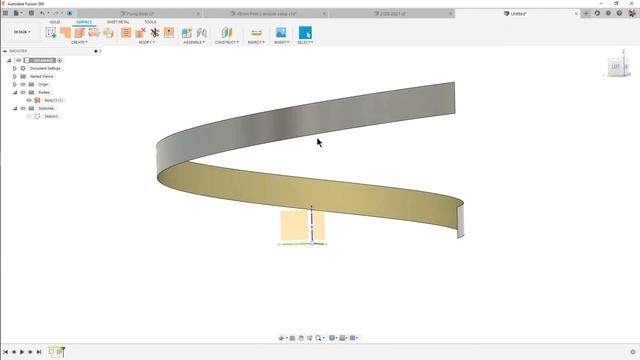Switch to the SURFACE tab
This screenshot has width=640, height=360.
(84, 22)
